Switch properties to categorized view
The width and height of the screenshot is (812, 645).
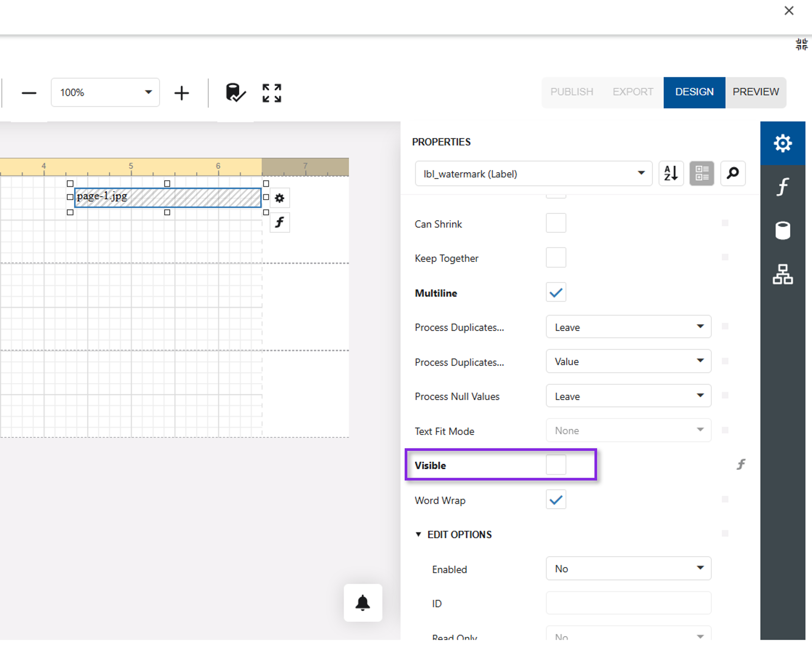pos(701,173)
